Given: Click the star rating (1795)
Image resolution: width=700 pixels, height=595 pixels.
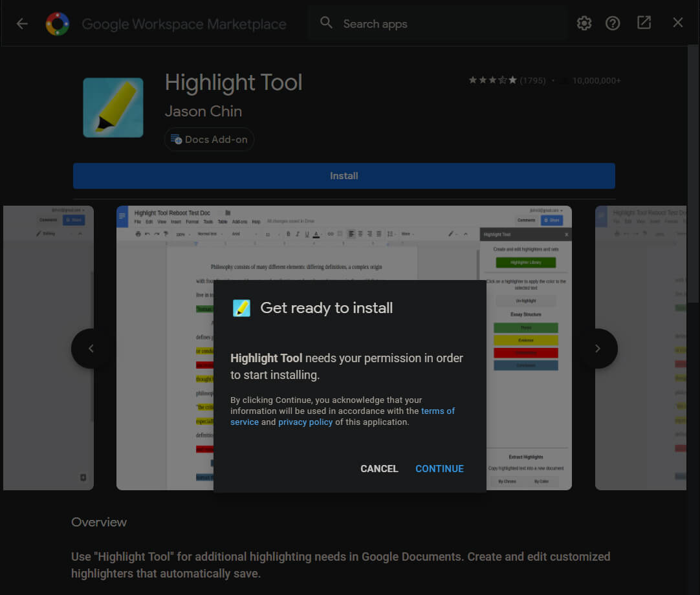Looking at the screenshot, I should pos(507,80).
